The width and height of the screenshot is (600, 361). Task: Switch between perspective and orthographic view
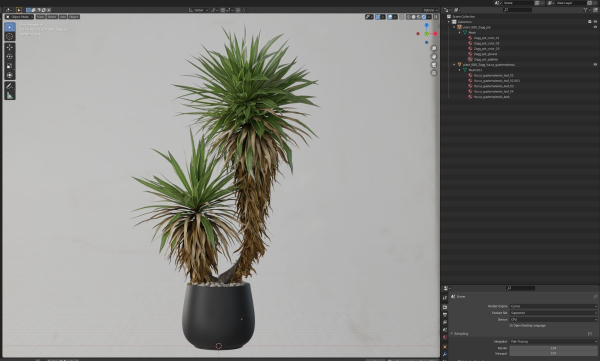coord(434,73)
